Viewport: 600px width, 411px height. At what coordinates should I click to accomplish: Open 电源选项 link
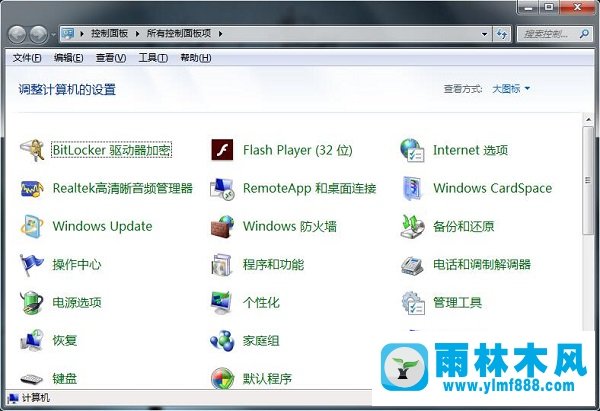(x=77, y=302)
